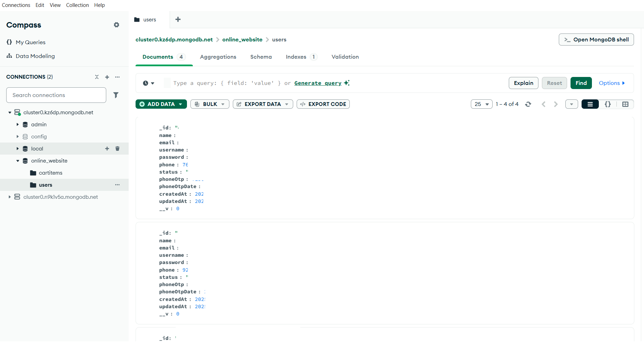Click EXPORT CODE button
644x342 pixels.
click(x=323, y=104)
